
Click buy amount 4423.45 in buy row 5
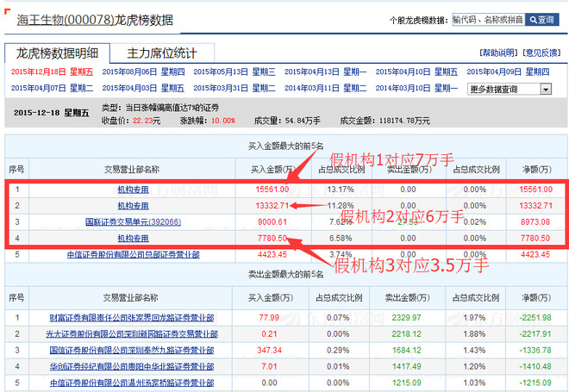tap(272, 254)
